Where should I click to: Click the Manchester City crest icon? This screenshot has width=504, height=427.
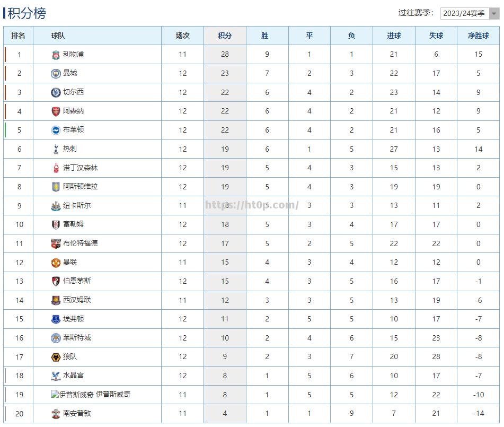pyautogui.click(x=56, y=73)
